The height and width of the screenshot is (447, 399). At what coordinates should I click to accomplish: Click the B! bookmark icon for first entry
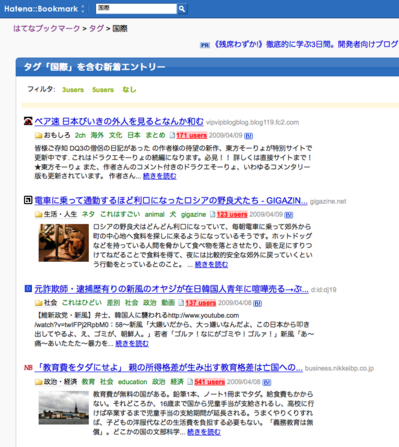(248, 136)
